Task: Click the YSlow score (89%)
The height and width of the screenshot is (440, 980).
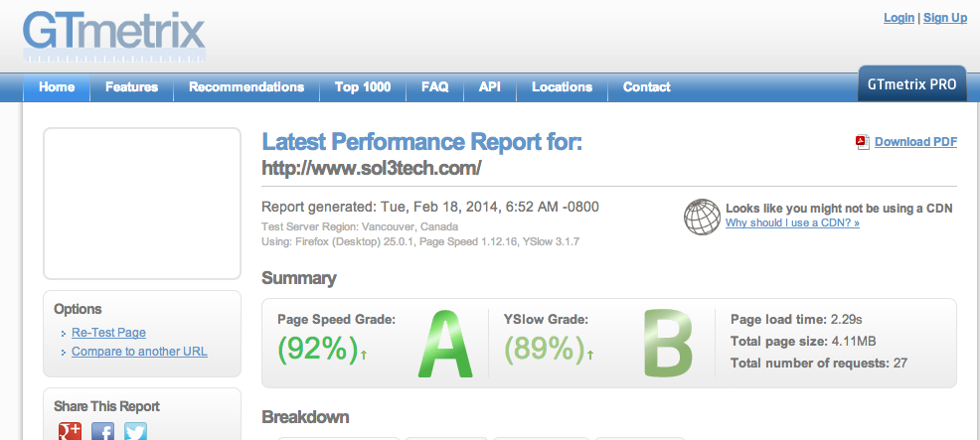Action: [x=545, y=349]
